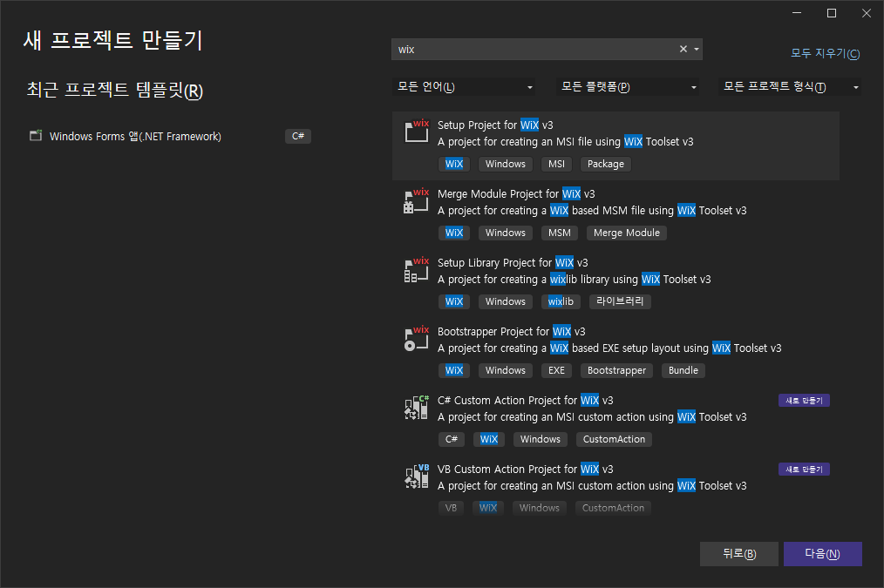Click the 새로 만들기 badge on VB Custom Action
The image size is (884, 588).
pyautogui.click(x=804, y=470)
